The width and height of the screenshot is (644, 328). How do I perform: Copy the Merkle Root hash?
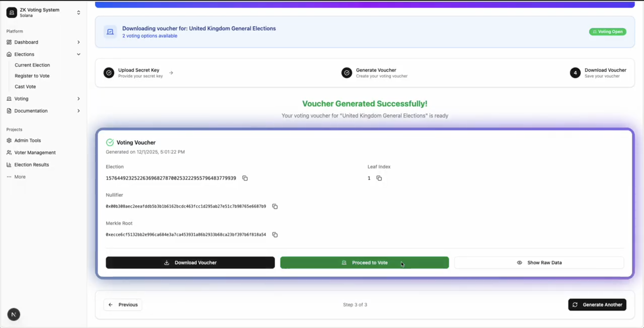pos(275,235)
